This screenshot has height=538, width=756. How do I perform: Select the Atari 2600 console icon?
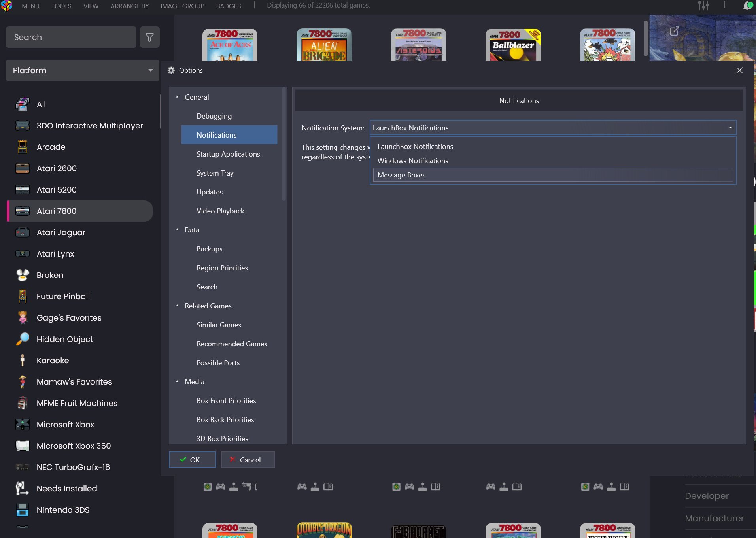[23, 168]
